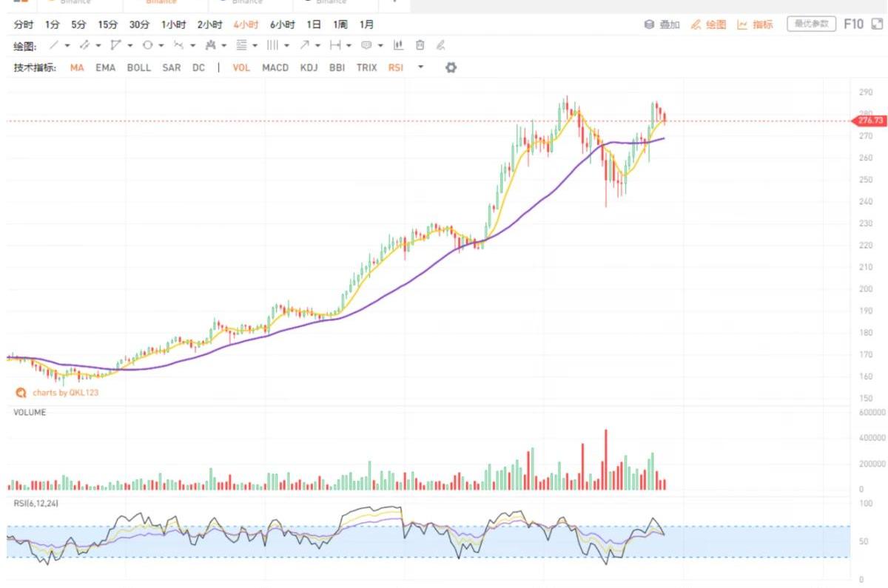Expand more indicators dropdown after RSI
888x588 pixels.
coord(421,67)
